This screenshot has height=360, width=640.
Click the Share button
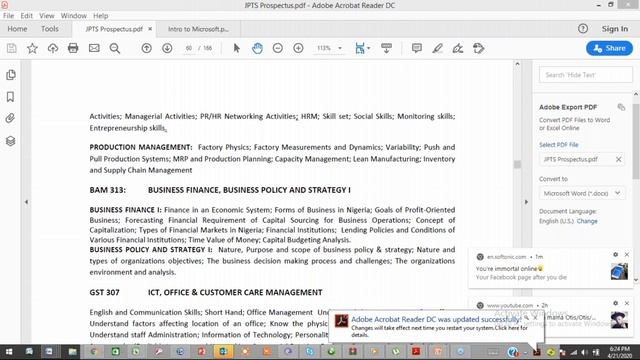click(609, 48)
